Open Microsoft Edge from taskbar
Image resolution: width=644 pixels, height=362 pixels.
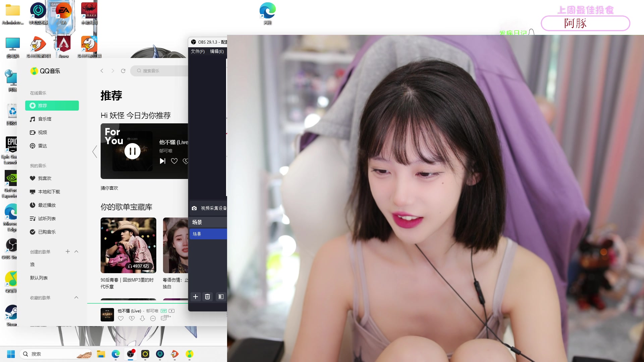point(116,354)
